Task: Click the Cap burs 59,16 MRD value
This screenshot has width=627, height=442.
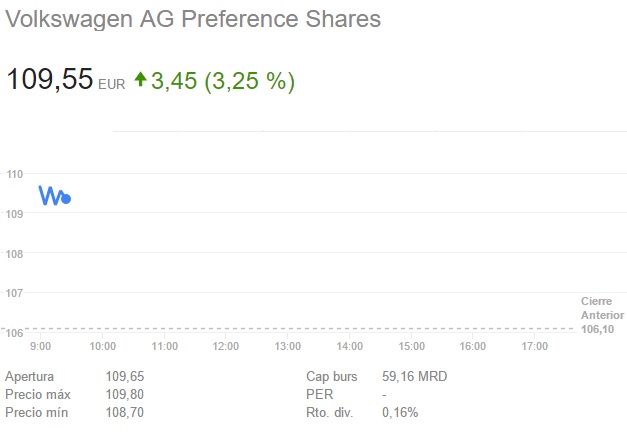Action: (414, 377)
